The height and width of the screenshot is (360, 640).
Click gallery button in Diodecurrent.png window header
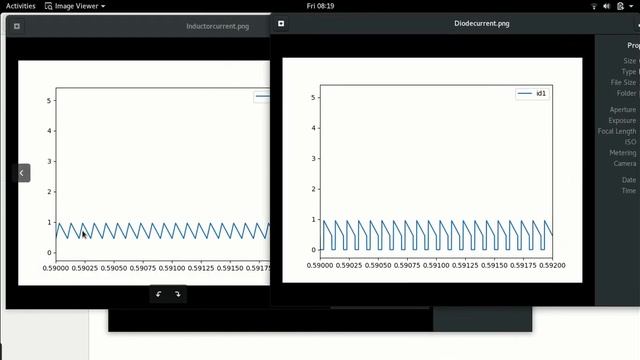pyautogui.click(x=281, y=23)
